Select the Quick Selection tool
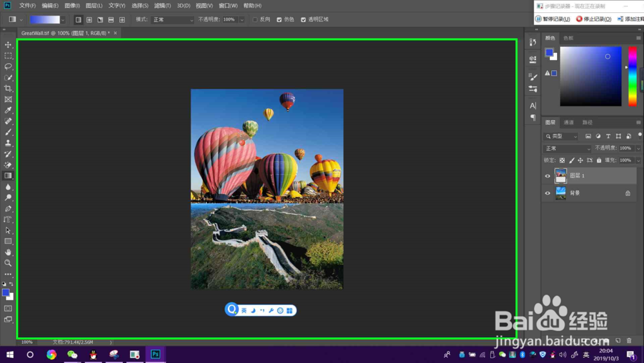The width and height of the screenshot is (644, 363). (x=8, y=77)
